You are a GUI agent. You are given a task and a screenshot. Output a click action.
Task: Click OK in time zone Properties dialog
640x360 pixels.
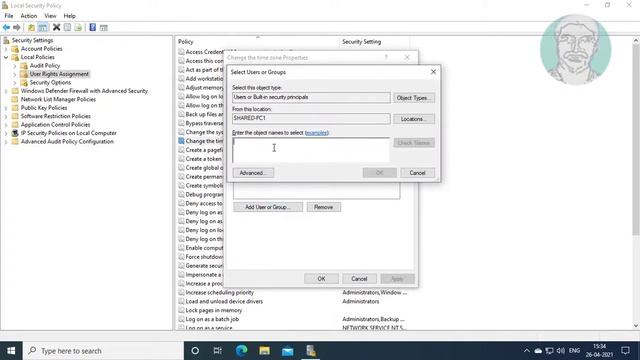(321, 279)
